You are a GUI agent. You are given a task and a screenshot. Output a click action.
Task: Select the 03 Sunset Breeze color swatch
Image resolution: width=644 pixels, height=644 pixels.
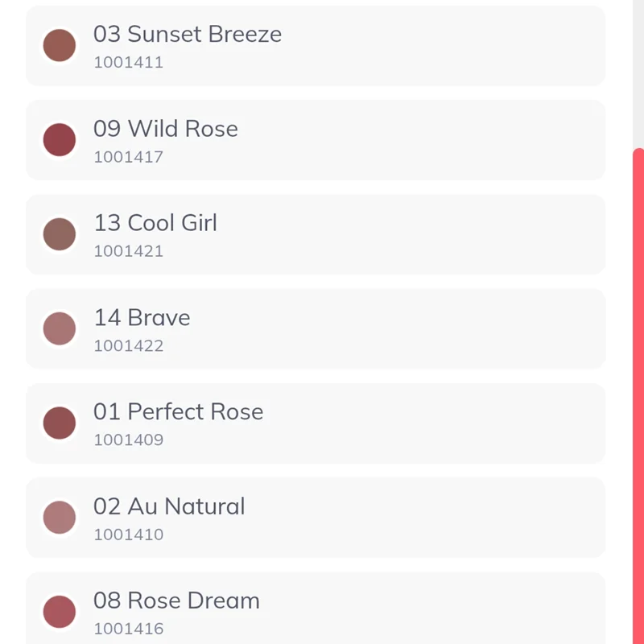(60, 46)
